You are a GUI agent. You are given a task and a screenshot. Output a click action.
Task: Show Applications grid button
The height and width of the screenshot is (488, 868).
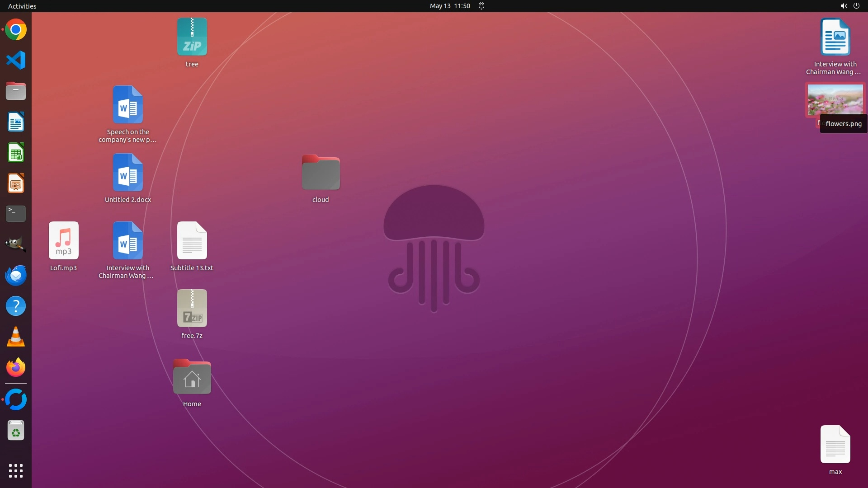[x=16, y=471]
